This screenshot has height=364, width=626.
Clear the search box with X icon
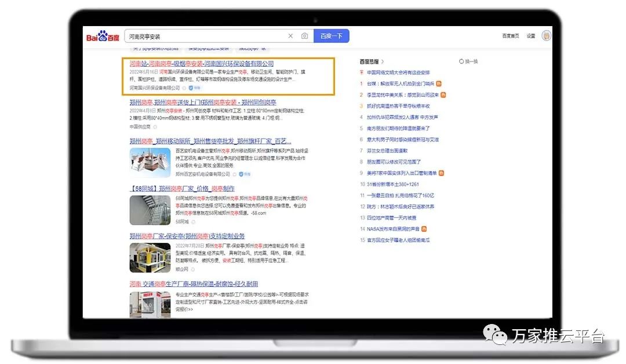[290, 36]
